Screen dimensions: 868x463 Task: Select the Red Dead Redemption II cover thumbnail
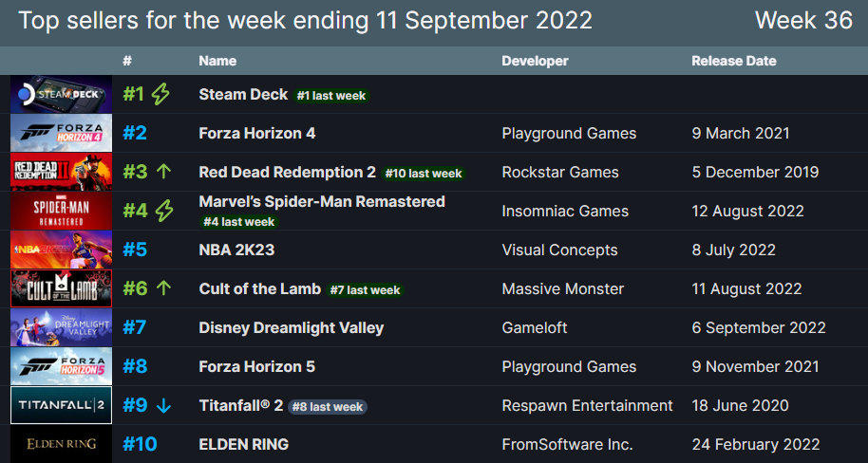pyautogui.click(x=61, y=172)
